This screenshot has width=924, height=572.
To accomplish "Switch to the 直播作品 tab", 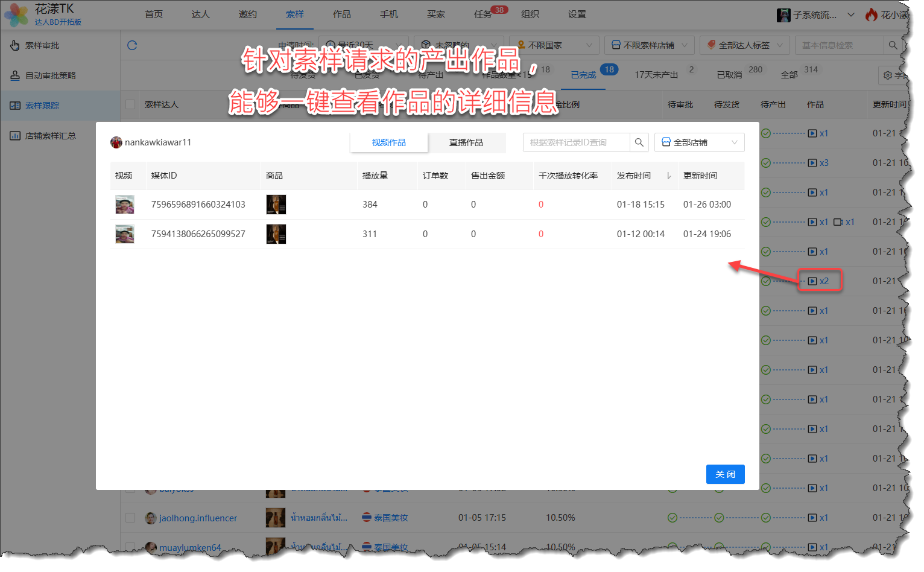I will pyautogui.click(x=466, y=142).
